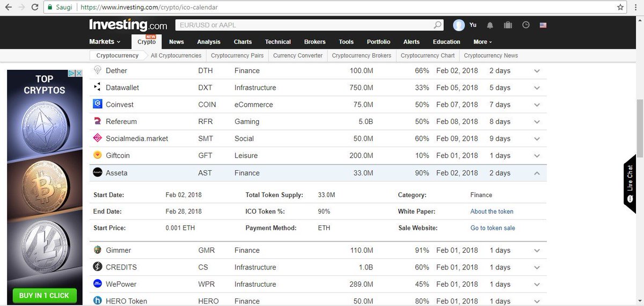Click the Gimmer logo icon

pos(98,250)
